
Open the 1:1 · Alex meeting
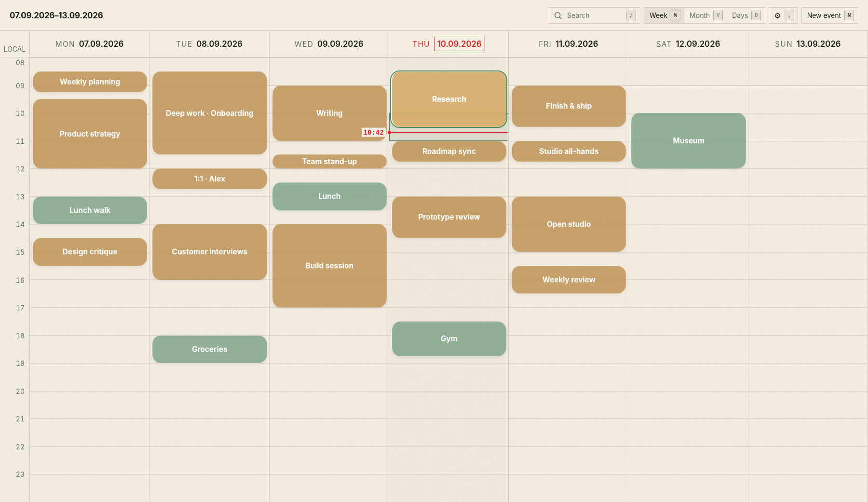pos(209,179)
